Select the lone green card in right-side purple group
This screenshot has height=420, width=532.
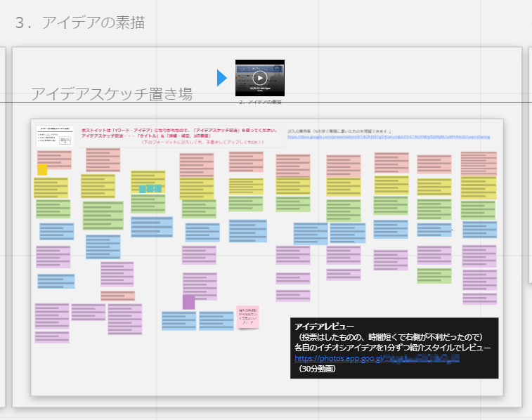[x=434, y=275]
